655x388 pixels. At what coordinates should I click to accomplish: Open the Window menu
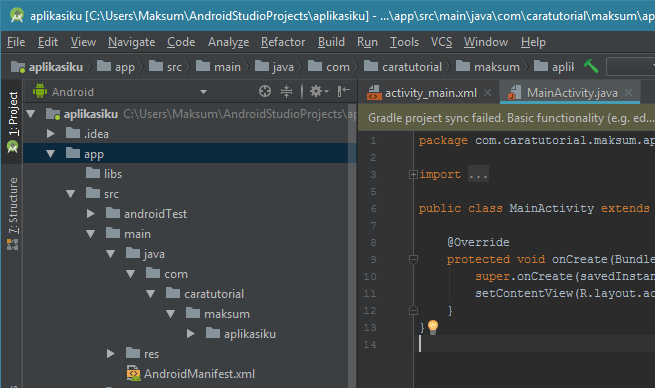pyautogui.click(x=486, y=42)
